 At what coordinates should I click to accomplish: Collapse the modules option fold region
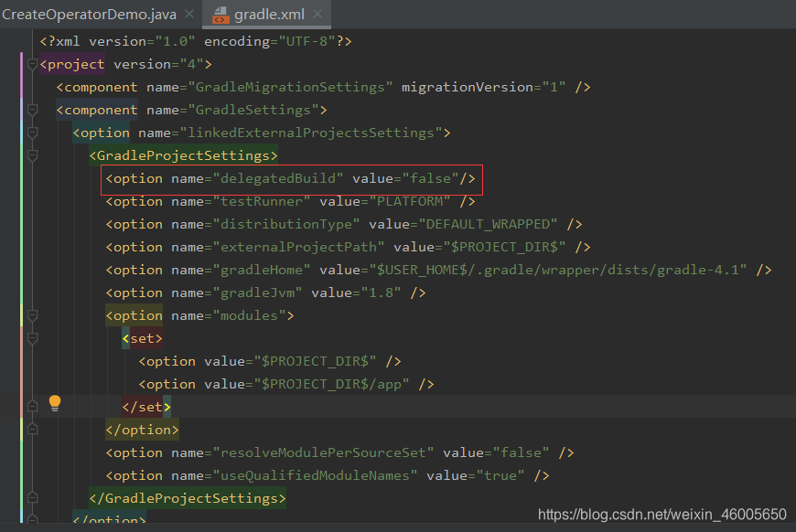pos(32,315)
